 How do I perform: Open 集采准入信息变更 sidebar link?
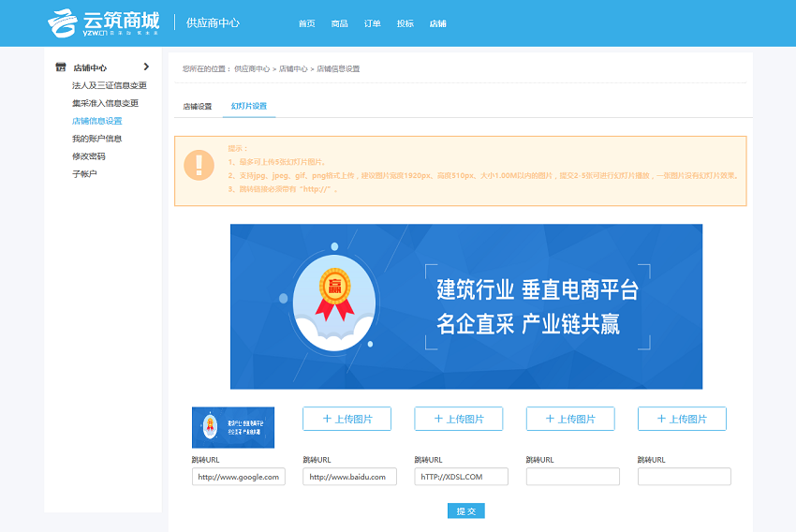click(105, 103)
